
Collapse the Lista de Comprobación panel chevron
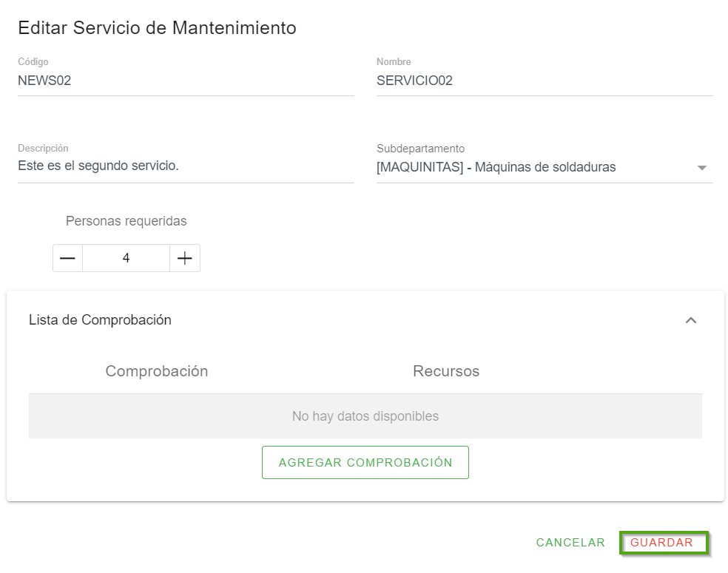coord(690,320)
